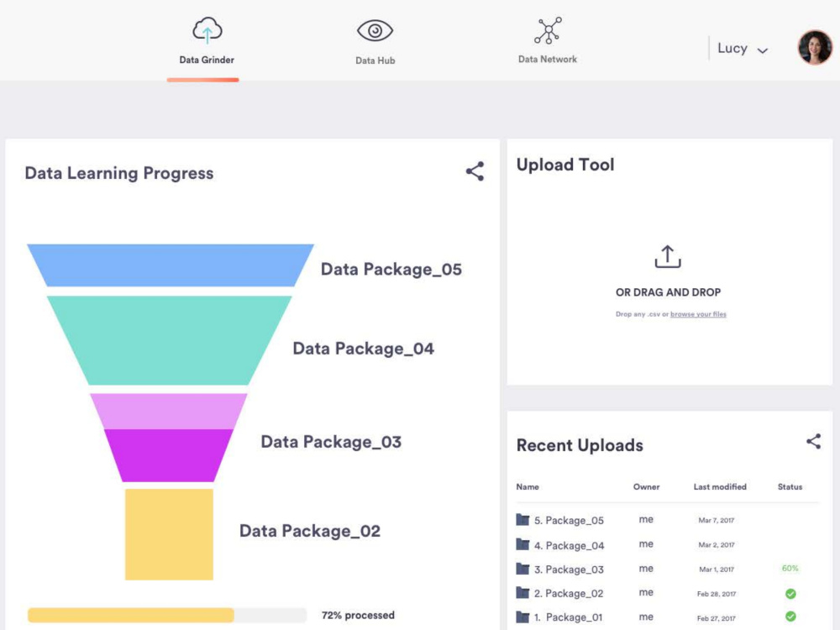Image resolution: width=840 pixels, height=630 pixels.
Task: Open Lucy's profile avatar photo
Action: pos(815,48)
